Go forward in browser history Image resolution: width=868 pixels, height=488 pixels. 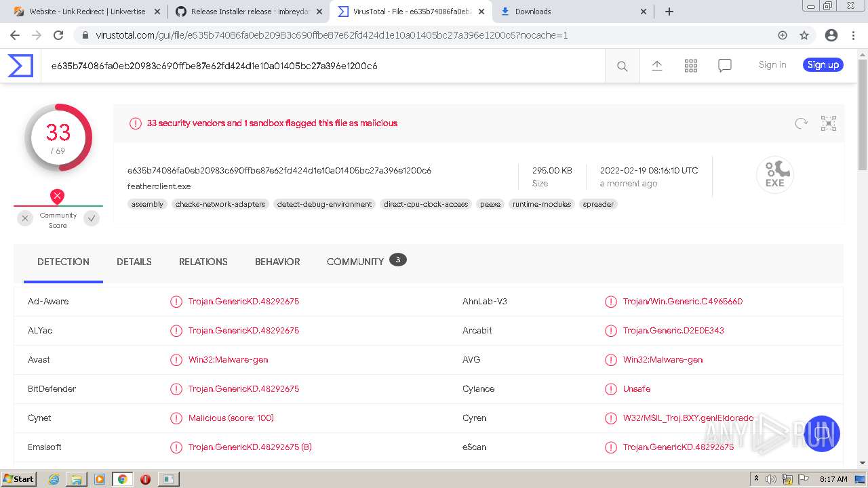click(x=37, y=35)
